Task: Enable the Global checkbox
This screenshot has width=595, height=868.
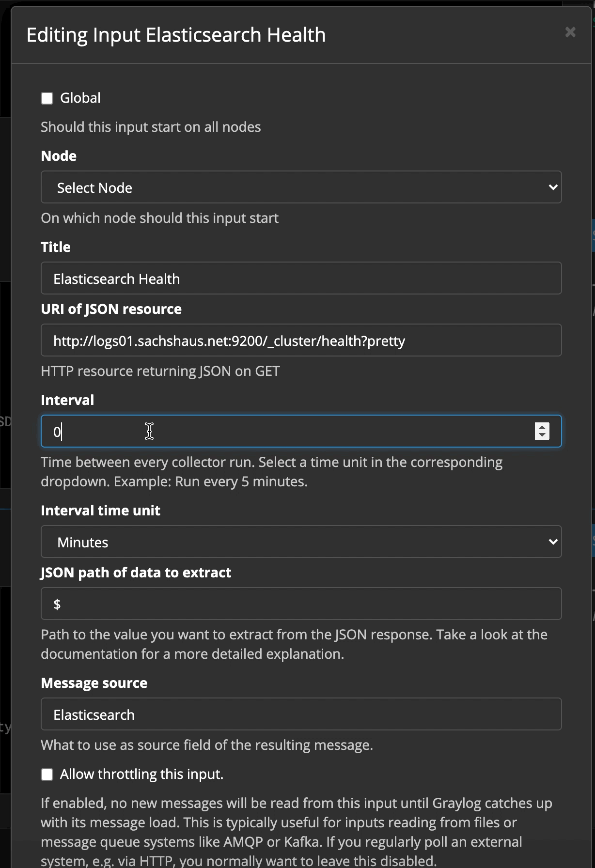Action: tap(47, 98)
